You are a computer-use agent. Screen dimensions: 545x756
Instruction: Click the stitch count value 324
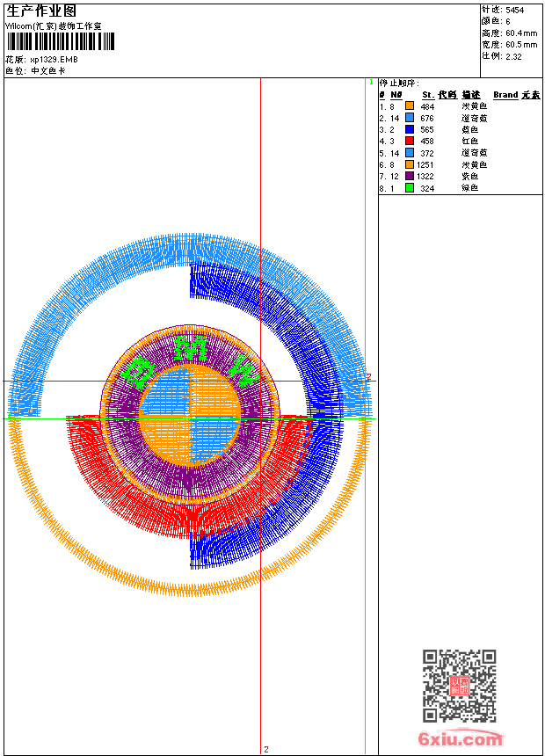(427, 188)
